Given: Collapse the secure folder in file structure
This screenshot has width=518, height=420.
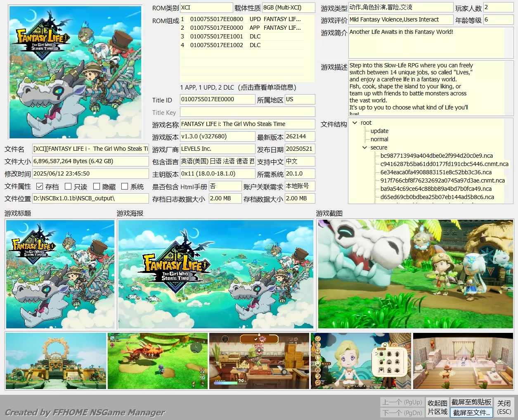Looking at the screenshot, I should tap(364, 147).
